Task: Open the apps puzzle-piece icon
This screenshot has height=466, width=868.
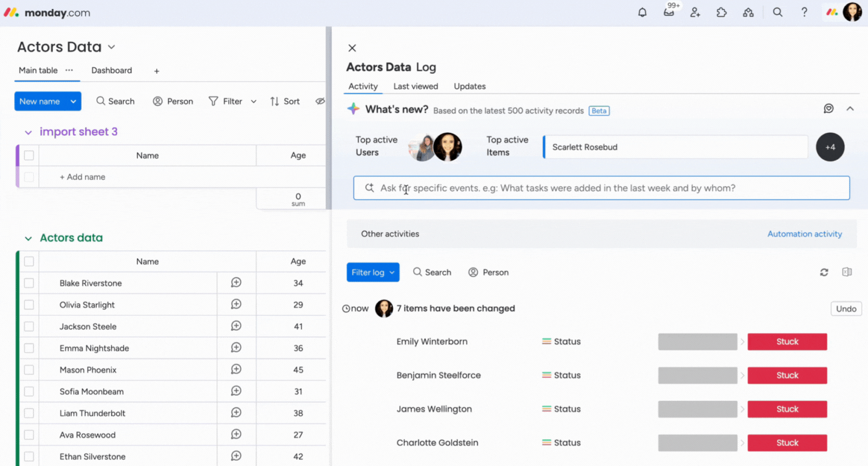Action: tap(722, 12)
